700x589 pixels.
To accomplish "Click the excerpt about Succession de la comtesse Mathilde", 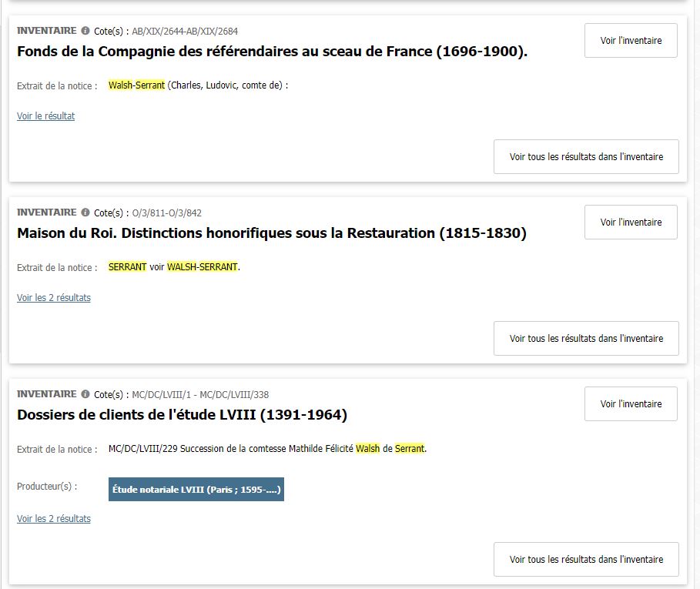I will (x=267, y=449).
